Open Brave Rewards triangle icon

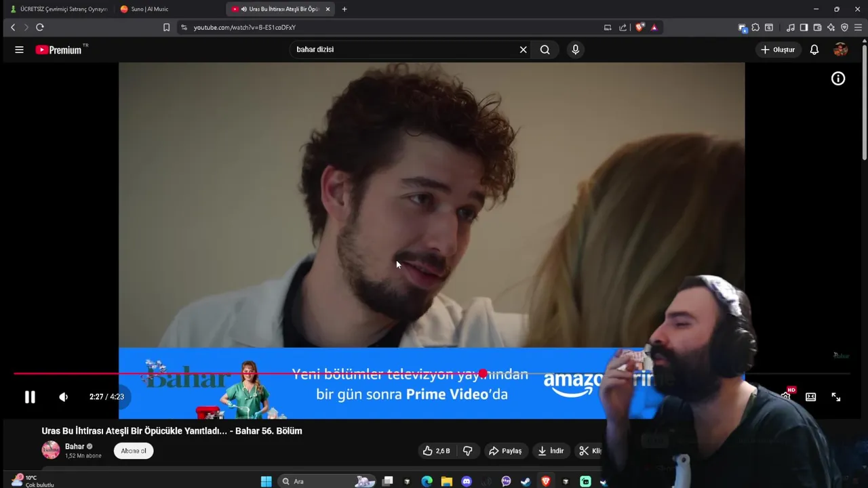pos(654,27)
